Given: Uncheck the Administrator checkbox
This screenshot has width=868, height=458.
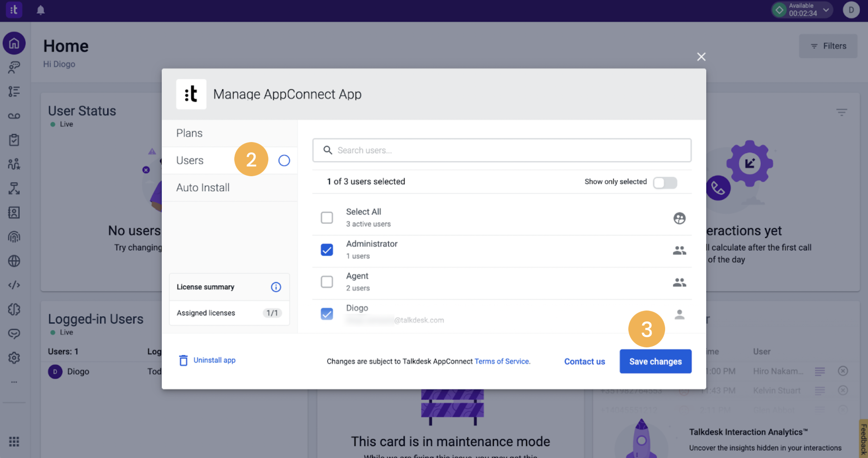Looking at the screenshot, I should (x=327, y=250).
